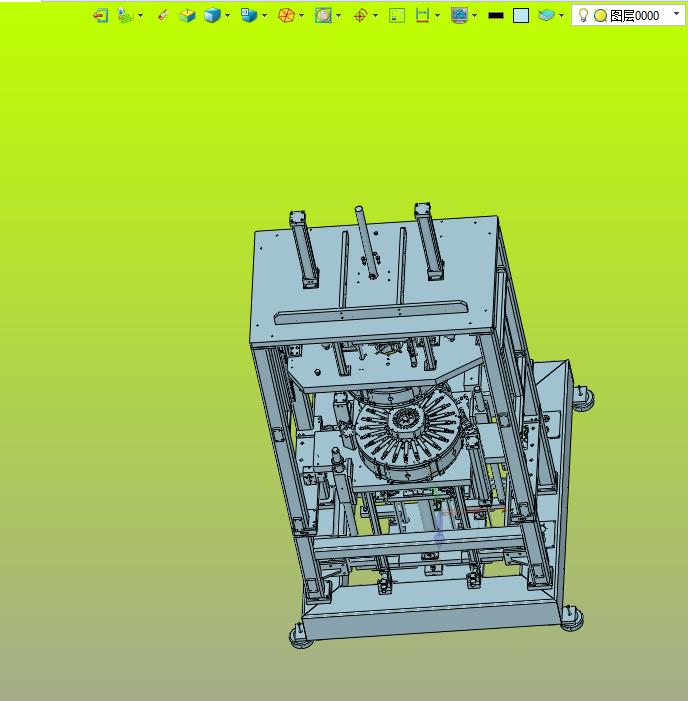This screenshot has width=688, height=701.
Task: Click the teal layer stack icon
Action: [x=546, y=16]
